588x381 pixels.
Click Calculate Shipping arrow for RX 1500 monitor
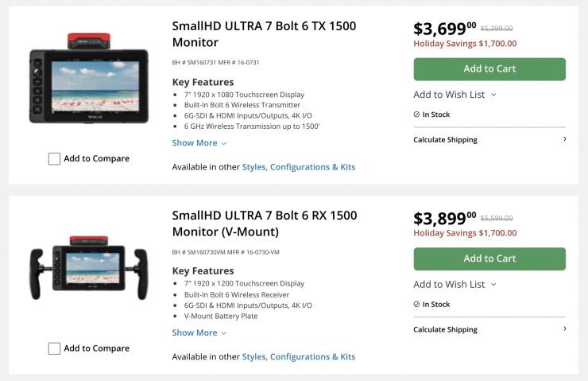564,329
